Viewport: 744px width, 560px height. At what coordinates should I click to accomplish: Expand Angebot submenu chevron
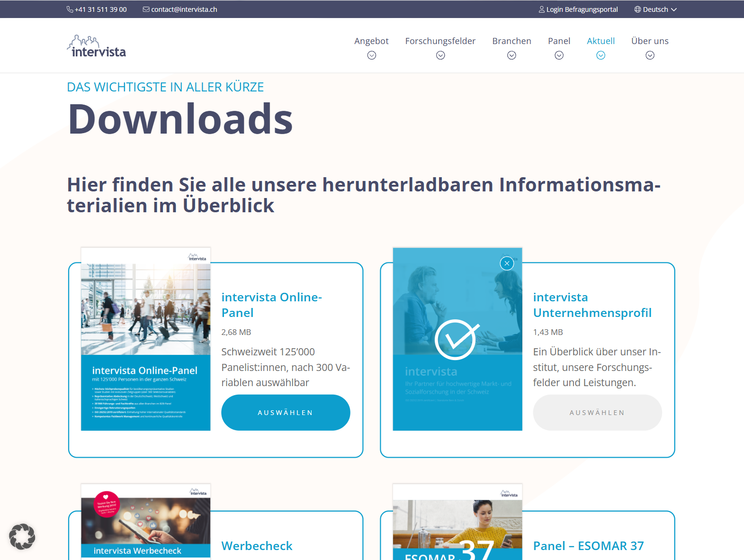(x=372, y=55)
